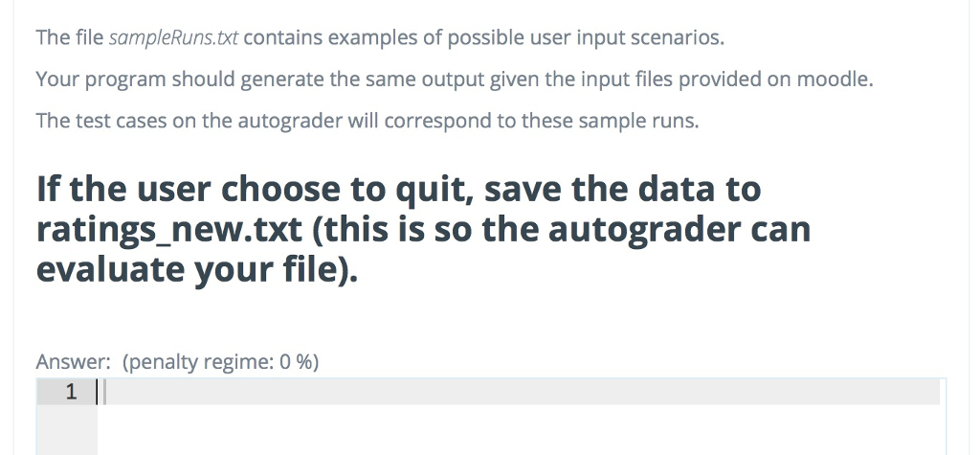Click line number 1 in the editor gutter
This screenshot has height=455, width=980.
[69, 392]
